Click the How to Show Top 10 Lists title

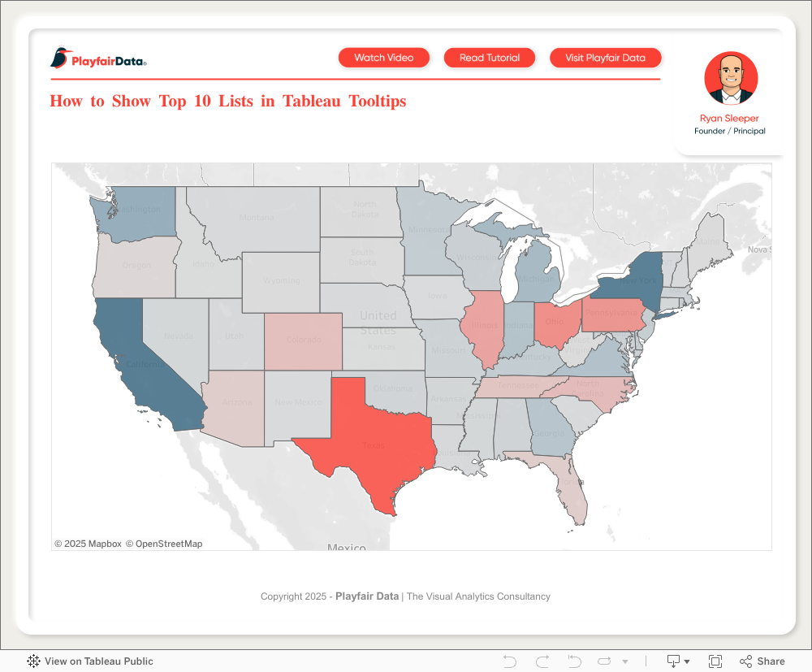228,101
